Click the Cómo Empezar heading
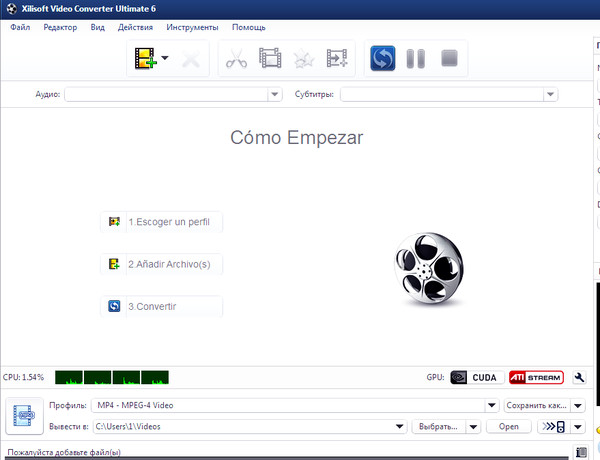Viewport: 600px width, 460px height. [x=297, y=137]
